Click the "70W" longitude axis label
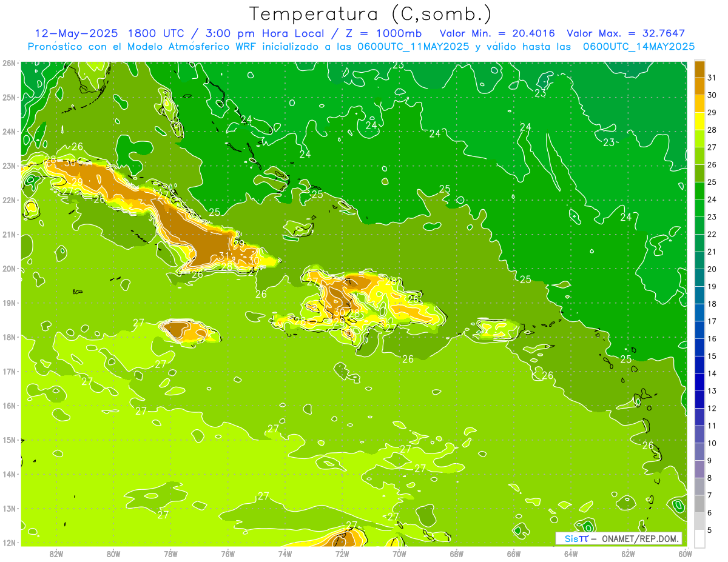The height and width of the screenshot is (562, 728). (x=399, y=554)
